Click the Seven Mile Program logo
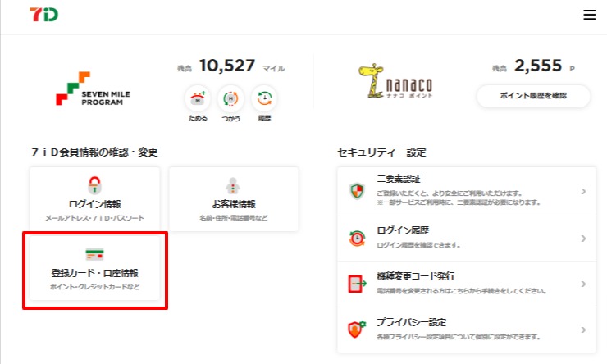The image size is (607, 364). point(93,89)
